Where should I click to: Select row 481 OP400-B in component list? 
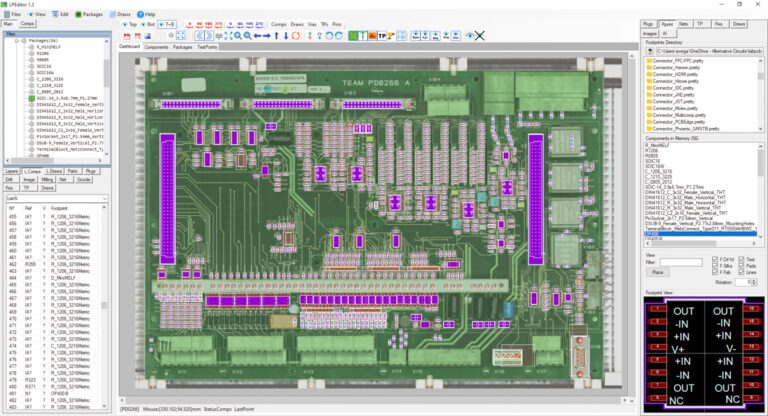tap(54, 393)
